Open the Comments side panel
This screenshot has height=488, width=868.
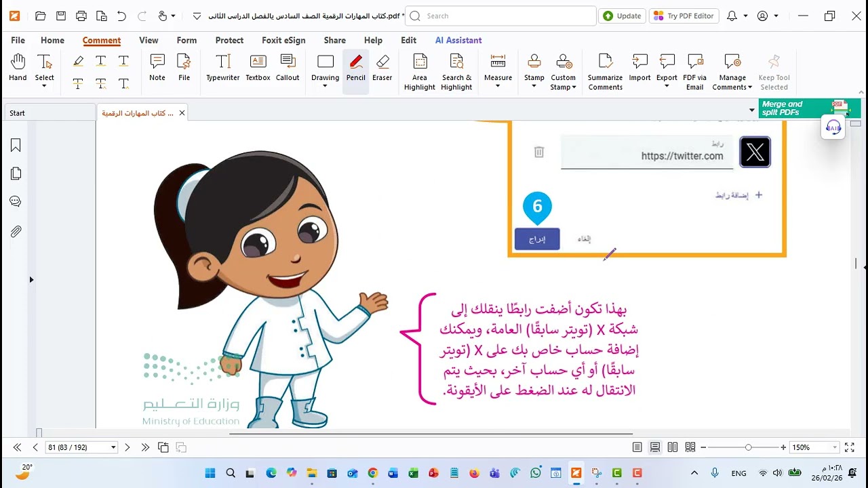16,202
